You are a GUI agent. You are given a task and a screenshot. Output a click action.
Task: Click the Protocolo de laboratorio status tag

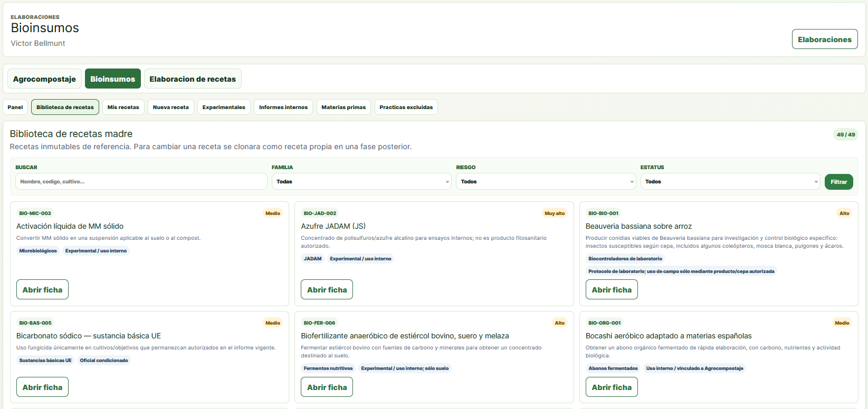point(681,271)
